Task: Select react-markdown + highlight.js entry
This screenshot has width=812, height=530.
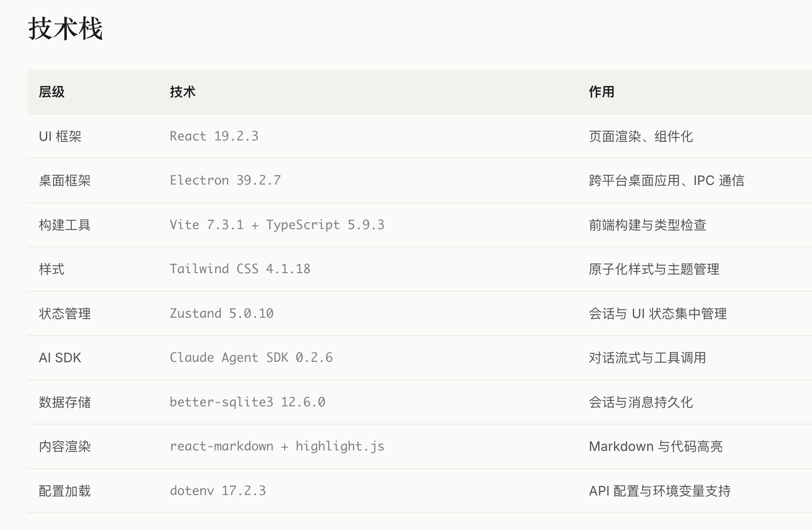Action: pyautogui.click(x=277, y=446)
